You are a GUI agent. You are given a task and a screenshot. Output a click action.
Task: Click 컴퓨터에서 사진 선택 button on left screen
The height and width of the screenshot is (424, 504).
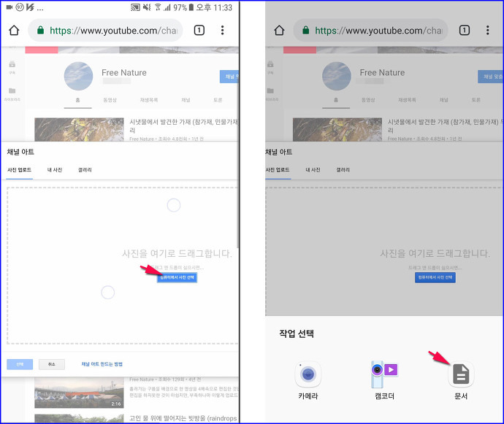177,277
